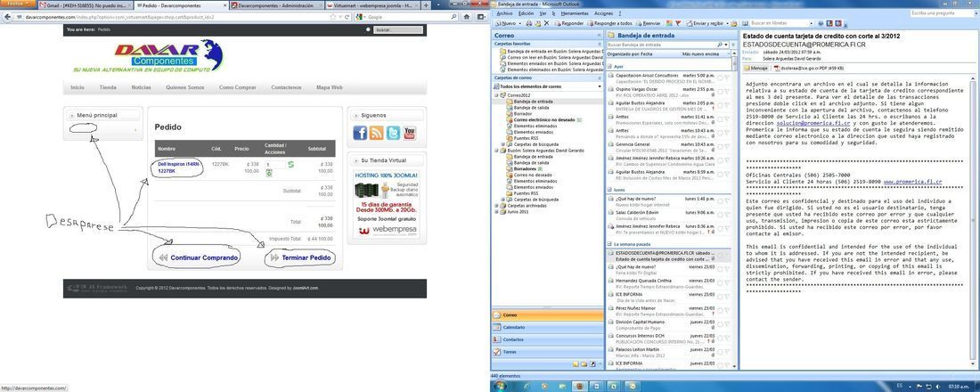Screen dimensions: 980x392
Task: Click the move to folder icon in Outlook toolbar
Action: (x=537, y=23)
